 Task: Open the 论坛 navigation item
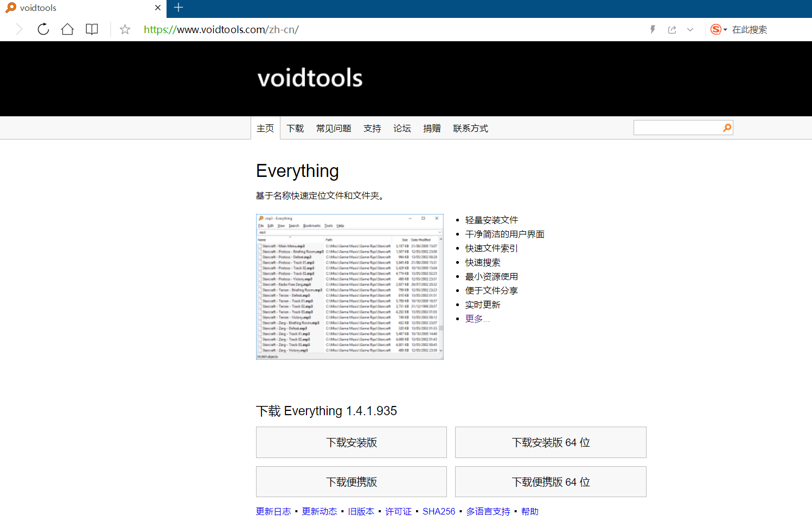(x=402, y=128)
